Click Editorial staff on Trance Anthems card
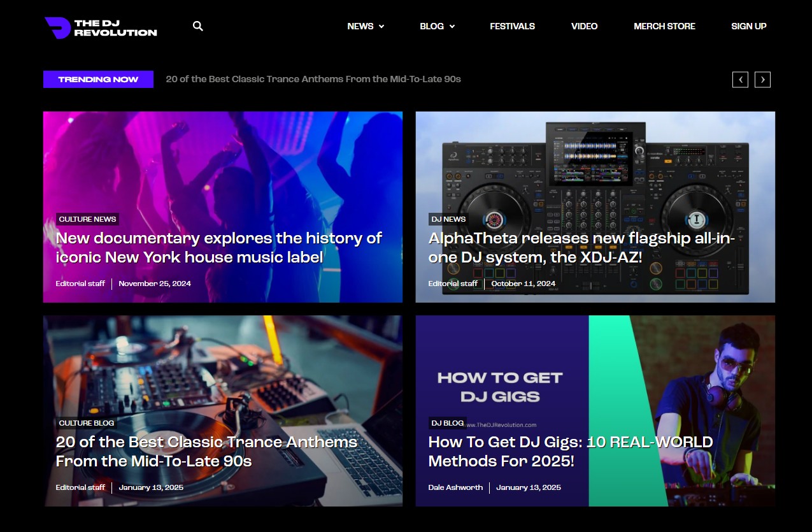 80,487
